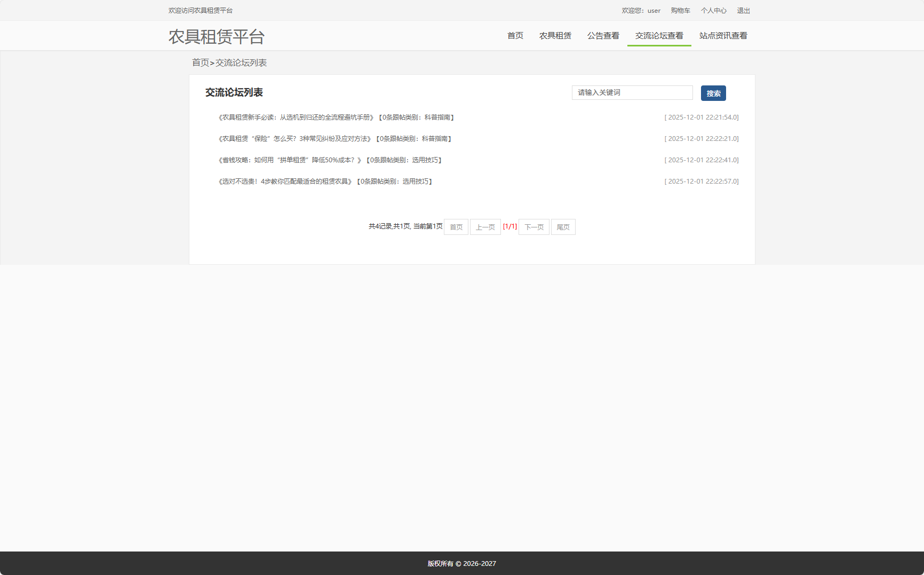The height and width of the screenshot is (575, 924).
Task: Switch to the 农具租赁 tab
Action: pyautogui.click(x=555, y=35)
